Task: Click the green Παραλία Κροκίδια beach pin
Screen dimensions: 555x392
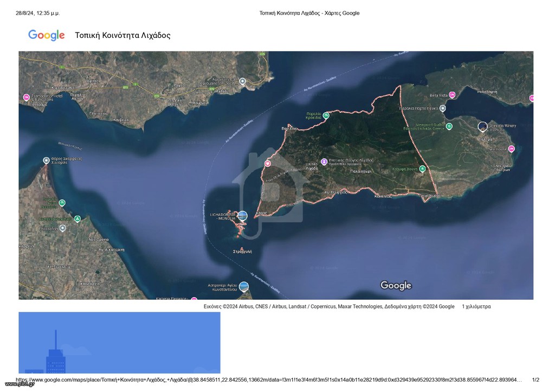Action: coord(326,115)
